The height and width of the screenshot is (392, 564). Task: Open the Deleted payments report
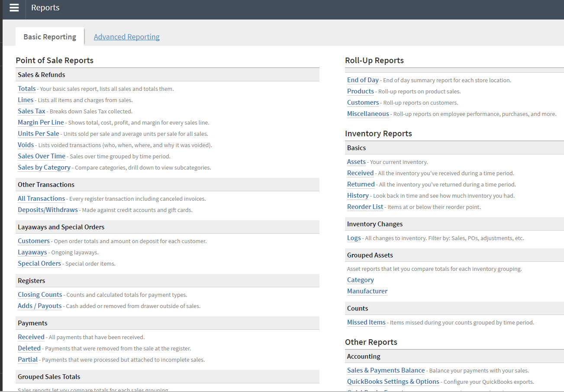(x=29, y=348)
